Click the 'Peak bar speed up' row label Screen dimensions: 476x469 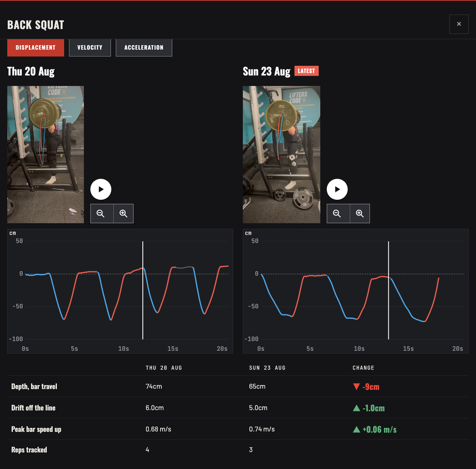[36, 429]
